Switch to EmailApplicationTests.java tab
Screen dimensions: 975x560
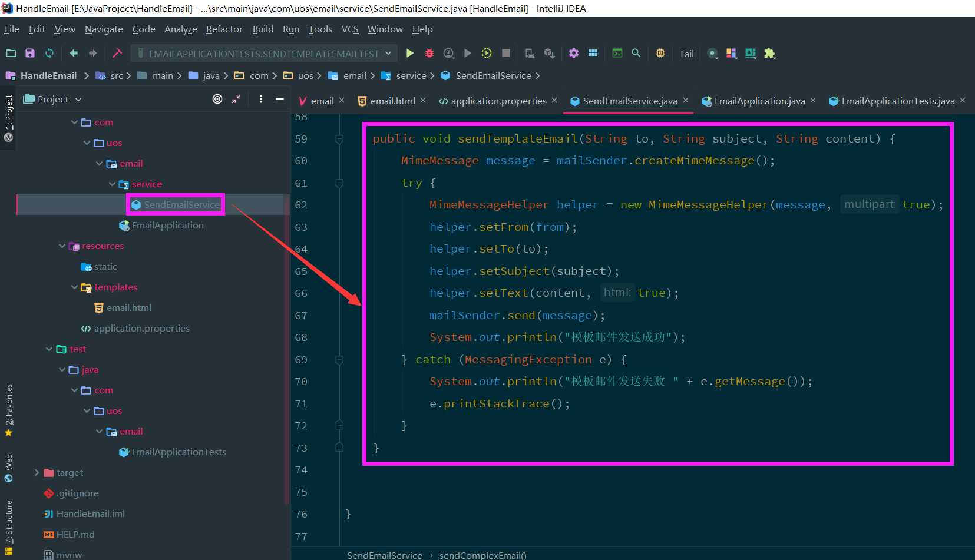click(x=898, y=101)
